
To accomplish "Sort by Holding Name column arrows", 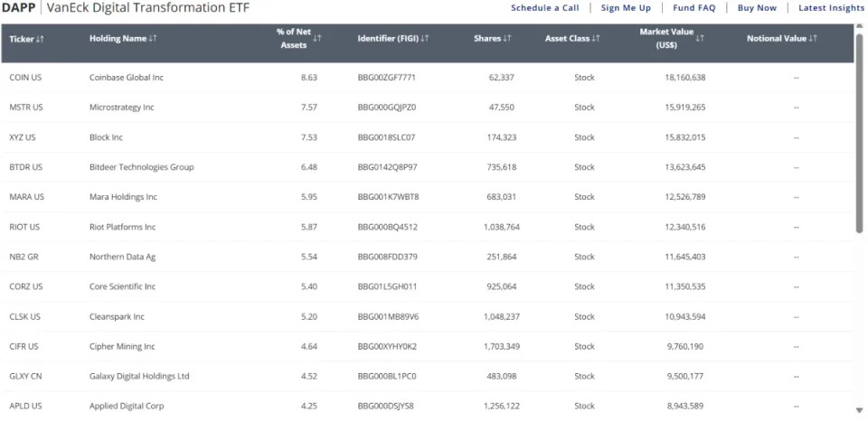I will 154,38.
